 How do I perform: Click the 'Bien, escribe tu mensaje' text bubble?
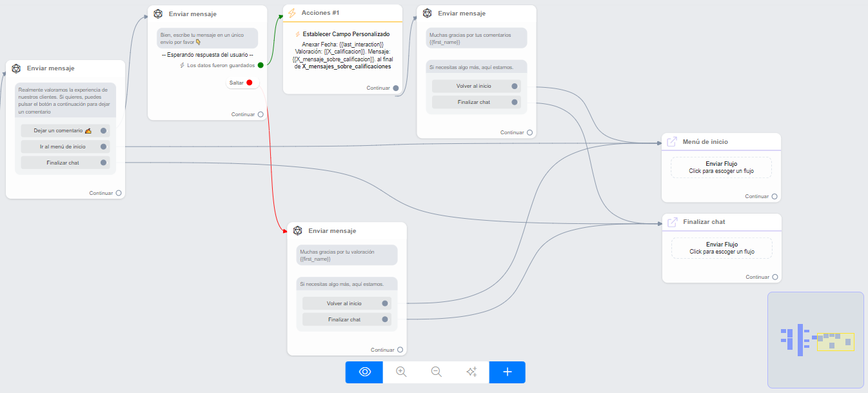(207, 38)
